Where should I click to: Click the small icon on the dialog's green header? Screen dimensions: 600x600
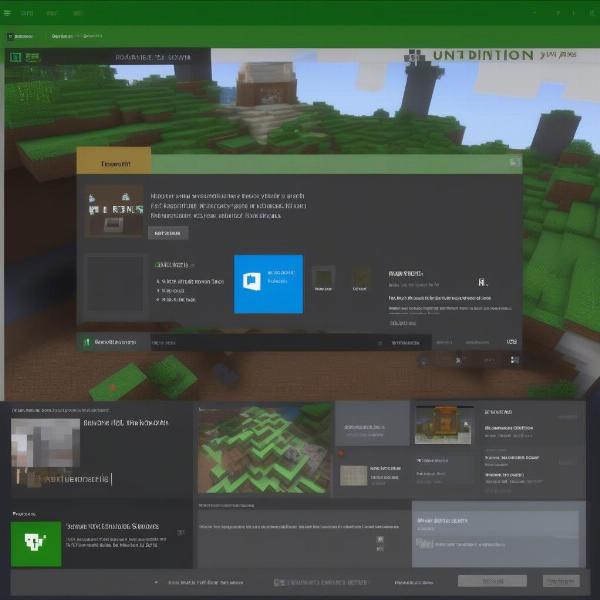pos(514,162)
